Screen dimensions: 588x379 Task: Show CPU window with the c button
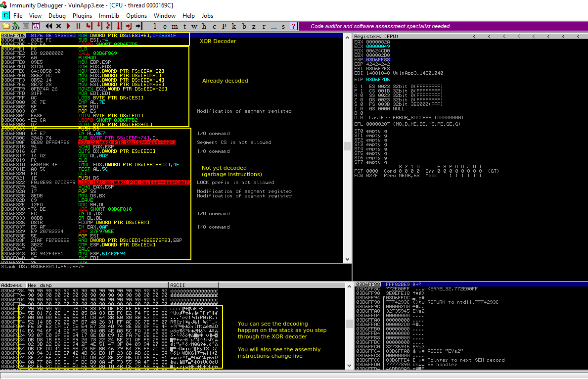(214, 26)
